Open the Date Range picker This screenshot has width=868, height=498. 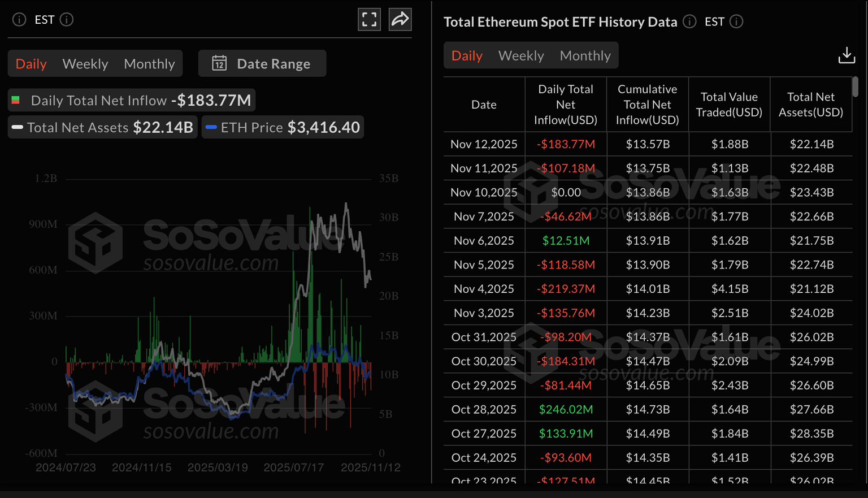point(262,63)
